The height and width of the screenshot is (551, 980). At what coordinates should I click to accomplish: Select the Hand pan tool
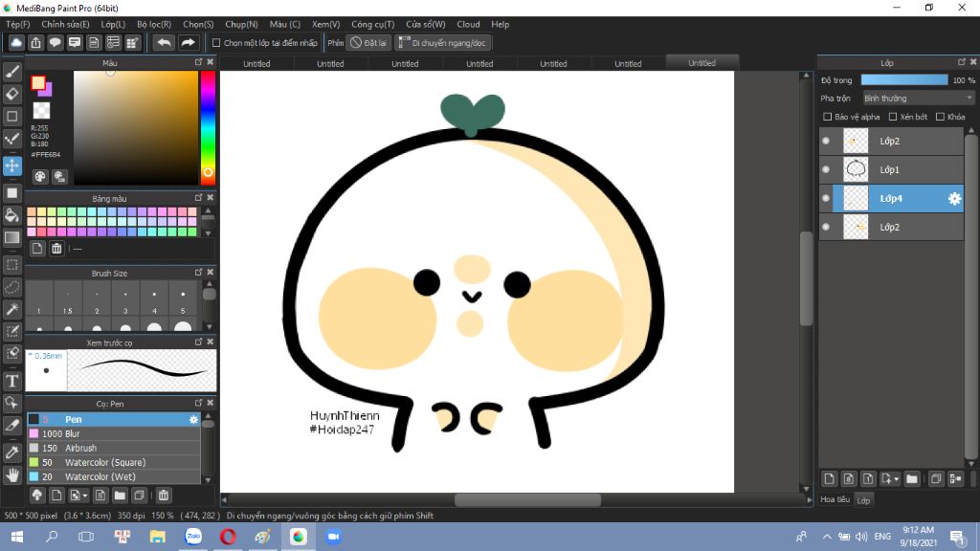11,474
